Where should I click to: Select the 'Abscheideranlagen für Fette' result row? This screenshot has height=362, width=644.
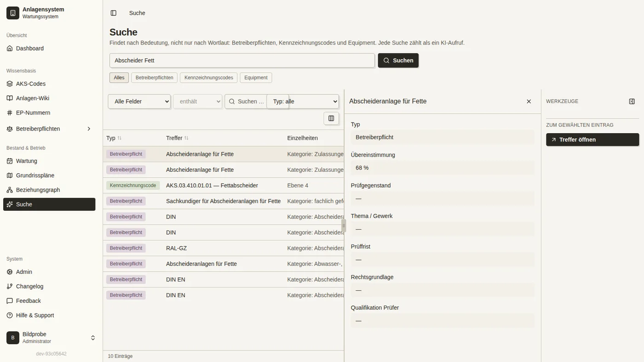click(224, 264)
